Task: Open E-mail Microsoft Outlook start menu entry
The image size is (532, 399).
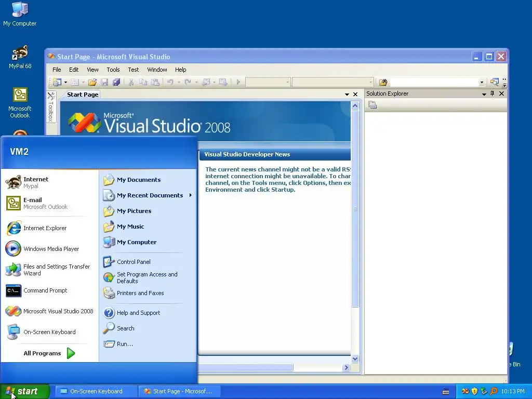Action: (49, 203)
